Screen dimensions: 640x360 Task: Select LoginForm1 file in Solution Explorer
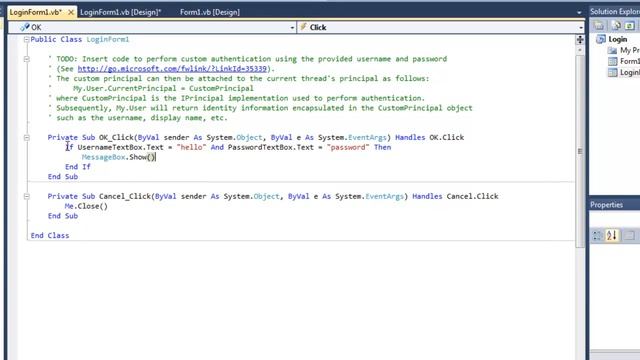pyautogui.click(x=630, y=72)
